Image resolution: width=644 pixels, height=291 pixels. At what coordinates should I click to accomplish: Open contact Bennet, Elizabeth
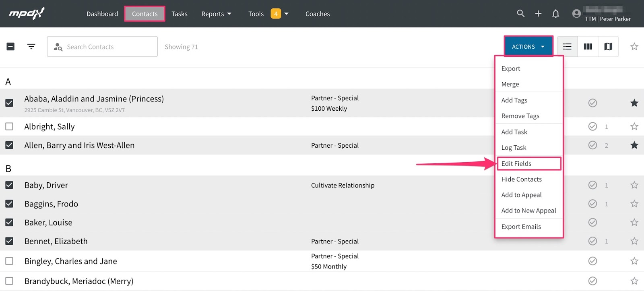(56, 241)
